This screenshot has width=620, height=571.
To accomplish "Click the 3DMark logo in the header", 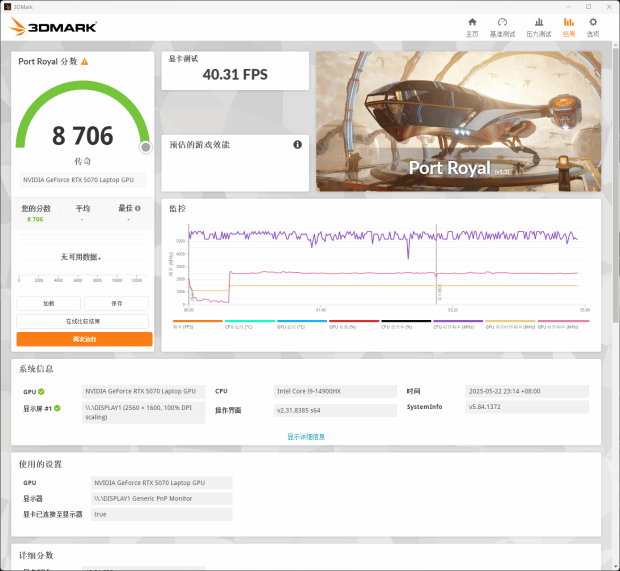I will pyautogui.click(x=53, y=27).
